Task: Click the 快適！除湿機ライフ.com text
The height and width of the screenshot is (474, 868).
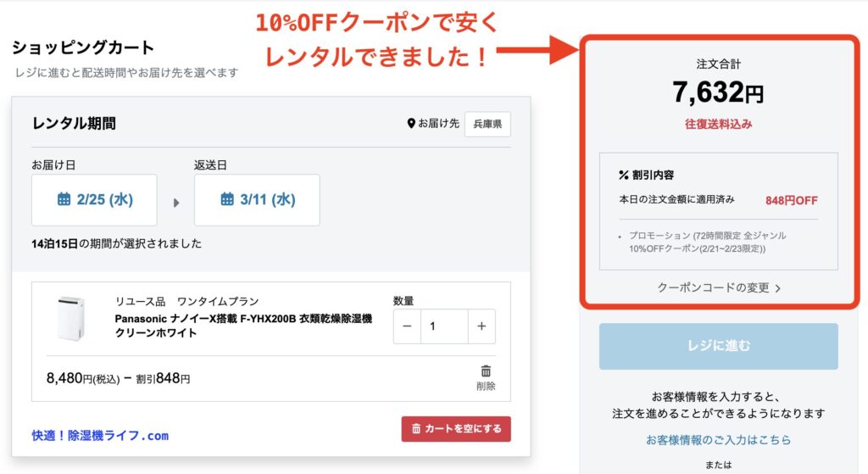Action: [x=100, y=436]
